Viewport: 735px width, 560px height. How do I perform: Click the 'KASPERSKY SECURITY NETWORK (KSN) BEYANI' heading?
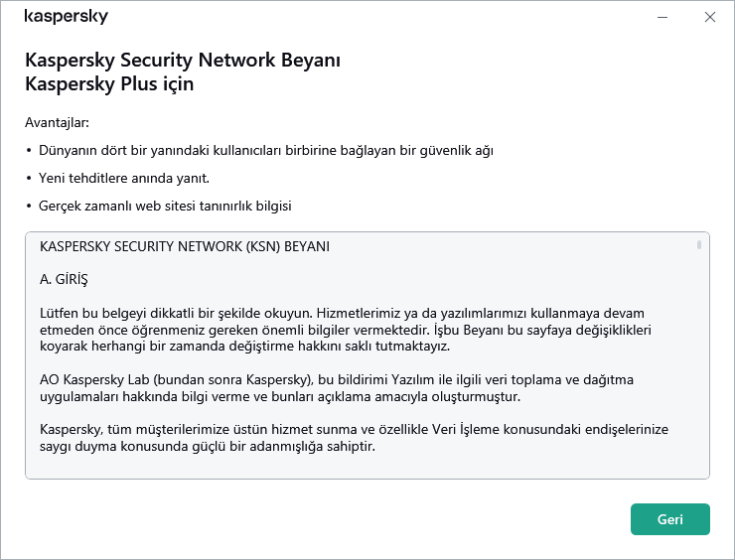pyautogui.click(x=185, y=245)
